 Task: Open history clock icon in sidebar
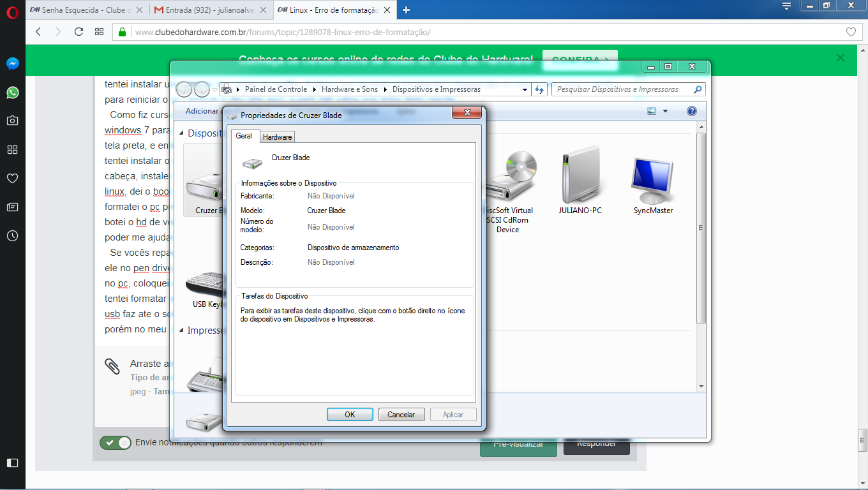(x=12, y=235)
